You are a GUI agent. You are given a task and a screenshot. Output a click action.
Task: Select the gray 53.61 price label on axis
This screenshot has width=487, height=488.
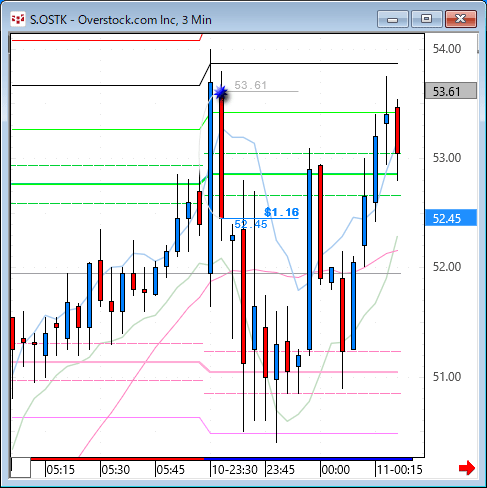[451, 91]
